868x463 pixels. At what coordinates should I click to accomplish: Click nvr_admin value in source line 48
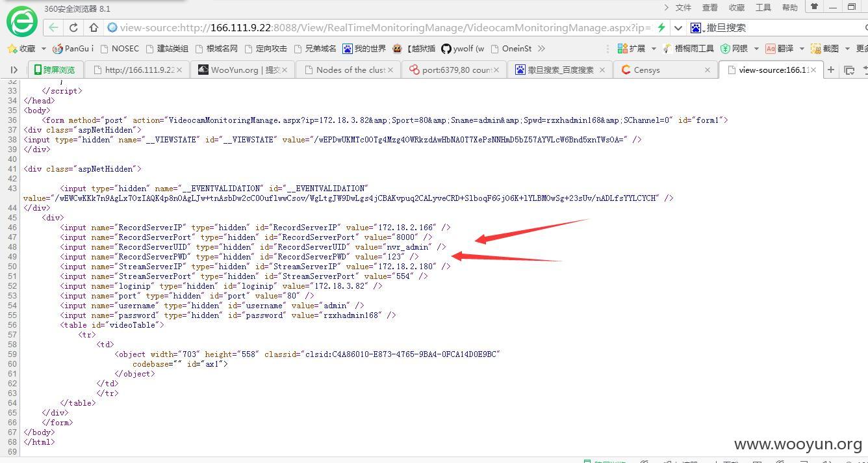pyautogui.click(x=408, y=247)
